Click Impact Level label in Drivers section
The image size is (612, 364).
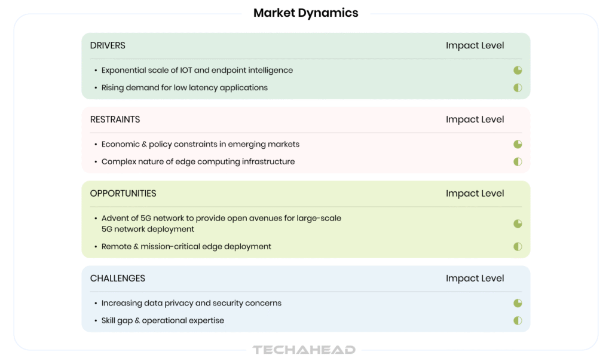[x=475, y=46]
